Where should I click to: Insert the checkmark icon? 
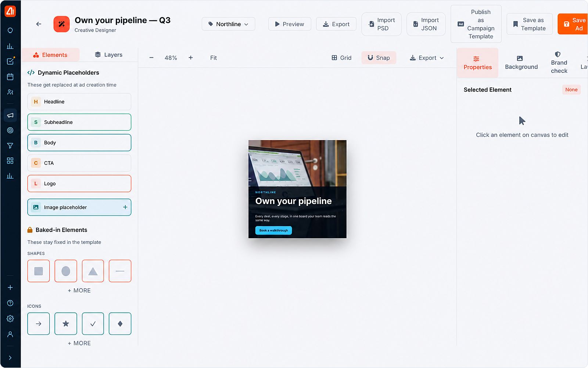[x=93, y=324]
